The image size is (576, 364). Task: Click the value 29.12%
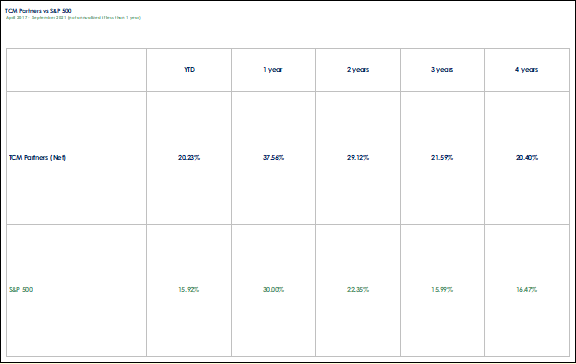(358, 158)
